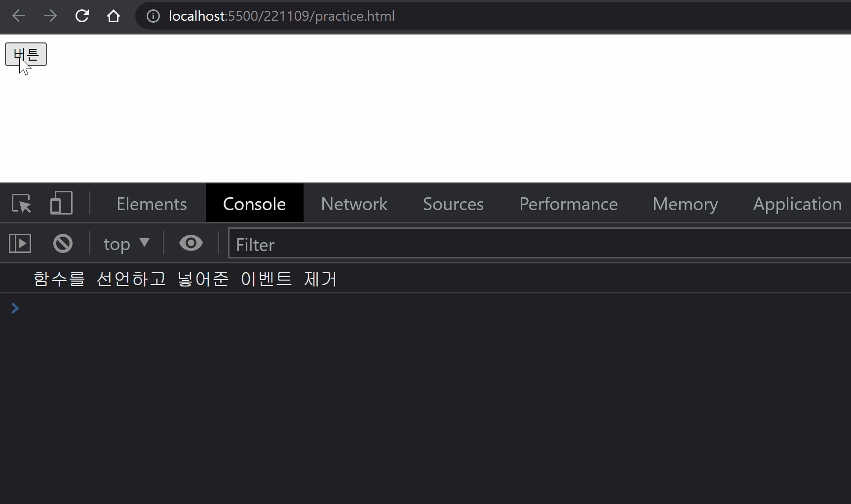Viewport: 851px width, 504px height.
Task: Switch to the Elements tab
Action: point(152,204)
